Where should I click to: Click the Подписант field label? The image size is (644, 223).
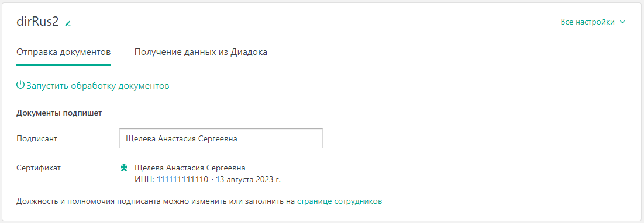pyautogui.click(x=36, y=138)
